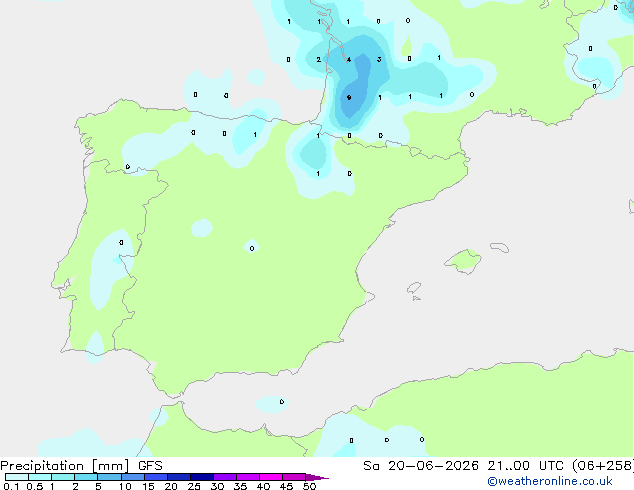
Task: Click the '2' precipitation value on the map
Action: coord(319,59)
